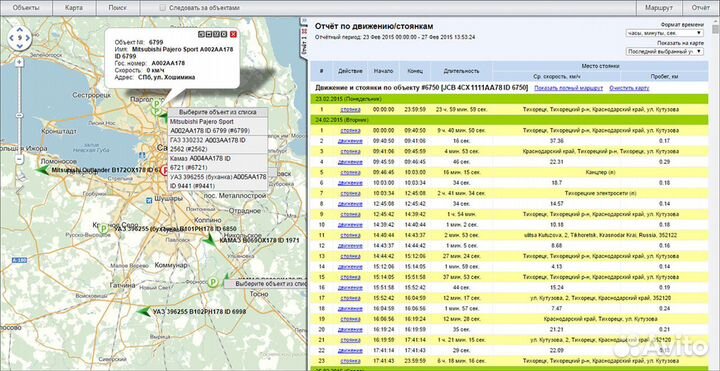Zoom out the map with the minus button
Image resolution: width=720 pixels, height=371 pixels.
click(x=19, y=160)
